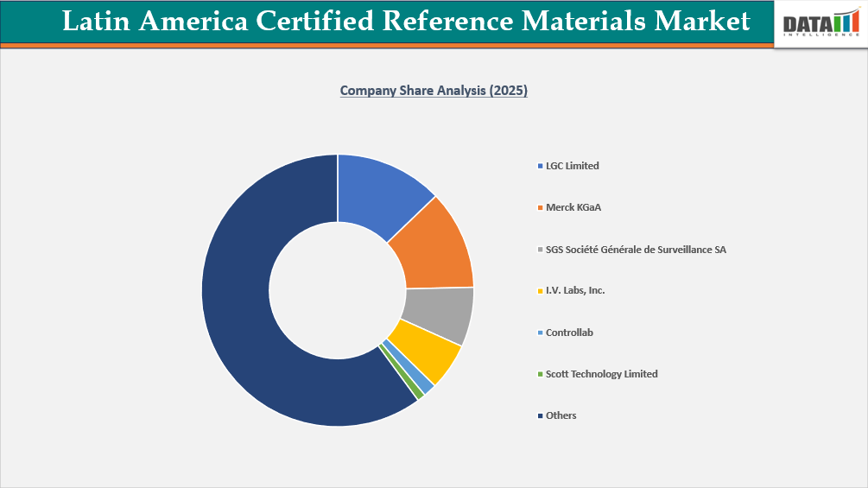Click the 'Latin America Certified Reference Materials Market' heading
868x488 pixels.
point(406,21)
